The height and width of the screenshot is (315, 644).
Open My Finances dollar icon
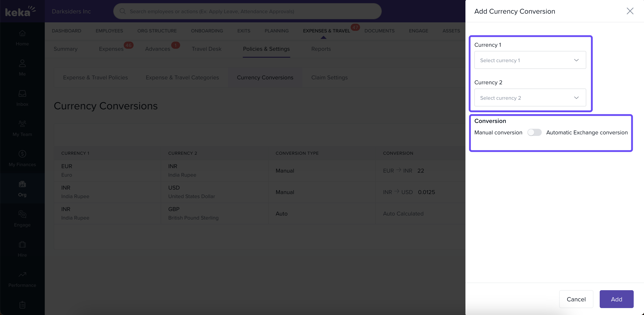tap(22, 154)
